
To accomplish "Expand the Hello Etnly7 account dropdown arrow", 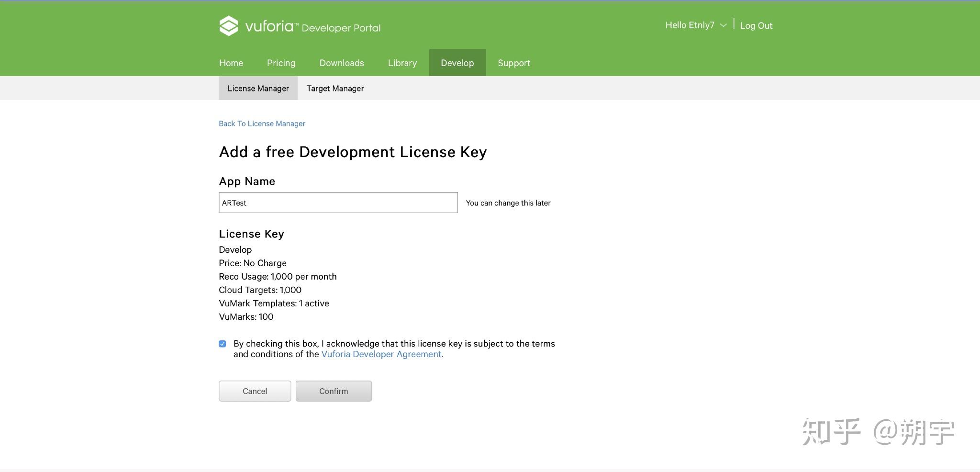I will tap(723, 25).
